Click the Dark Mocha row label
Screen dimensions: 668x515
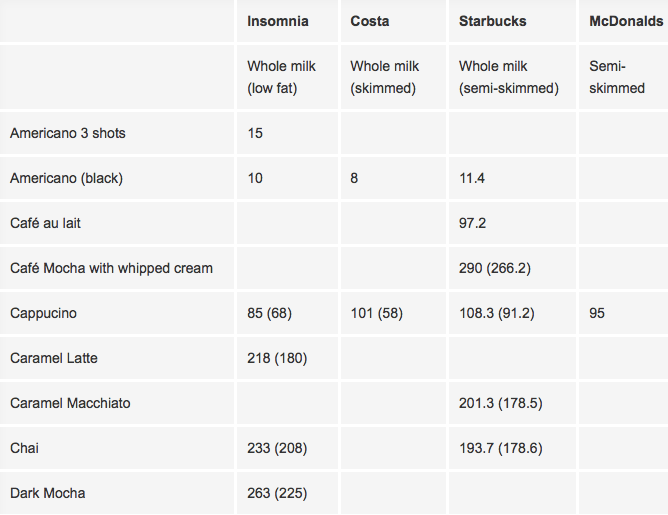point(48,493)
